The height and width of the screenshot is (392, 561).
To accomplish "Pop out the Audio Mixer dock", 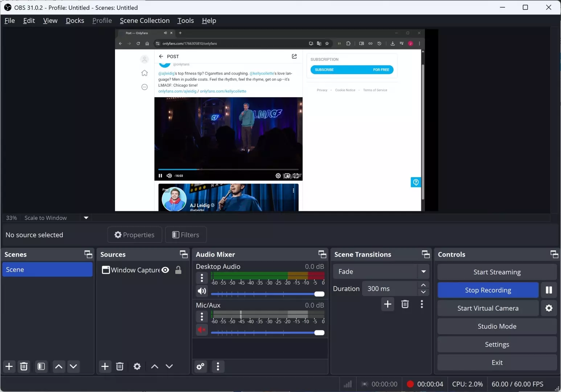I will coord(322,254).
